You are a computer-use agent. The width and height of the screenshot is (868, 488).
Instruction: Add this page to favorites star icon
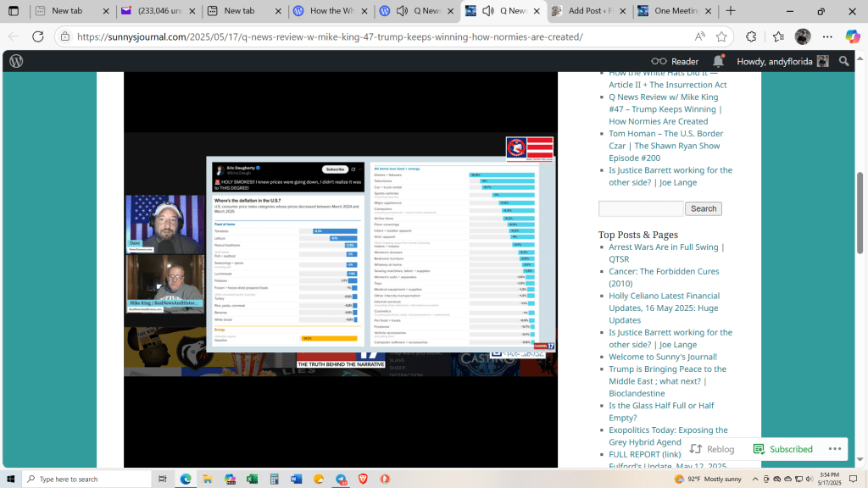coord(721,36)
